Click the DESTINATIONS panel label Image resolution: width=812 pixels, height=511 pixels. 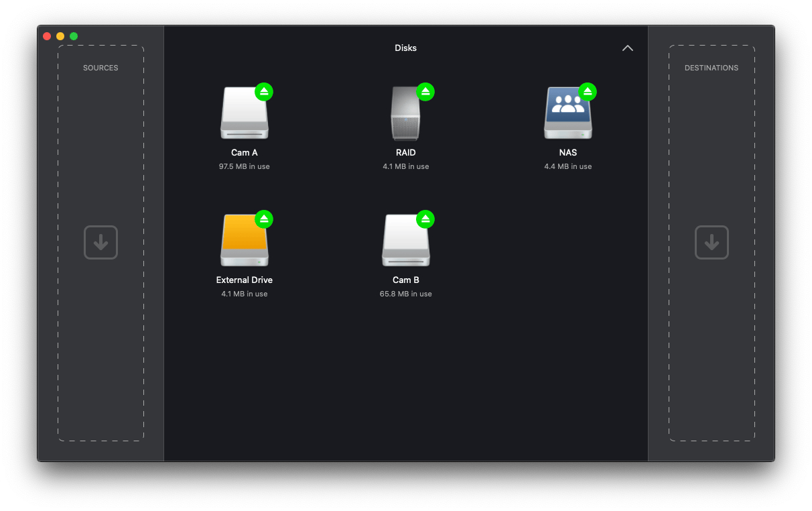pyautogui.click(x=712, y=67)
